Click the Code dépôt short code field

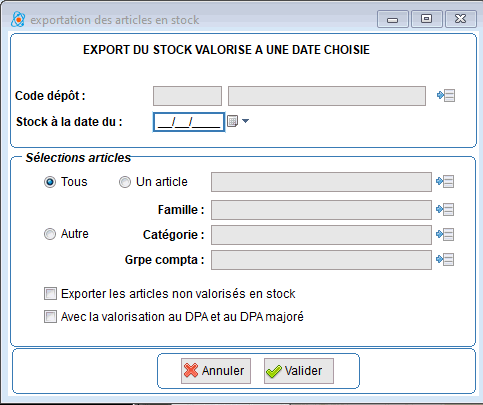click(x=187, y=96)
